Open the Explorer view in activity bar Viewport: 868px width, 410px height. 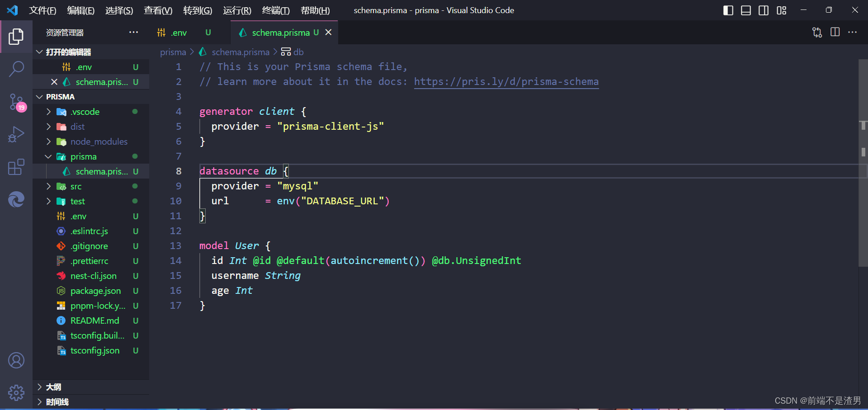[x=16, y=37]
